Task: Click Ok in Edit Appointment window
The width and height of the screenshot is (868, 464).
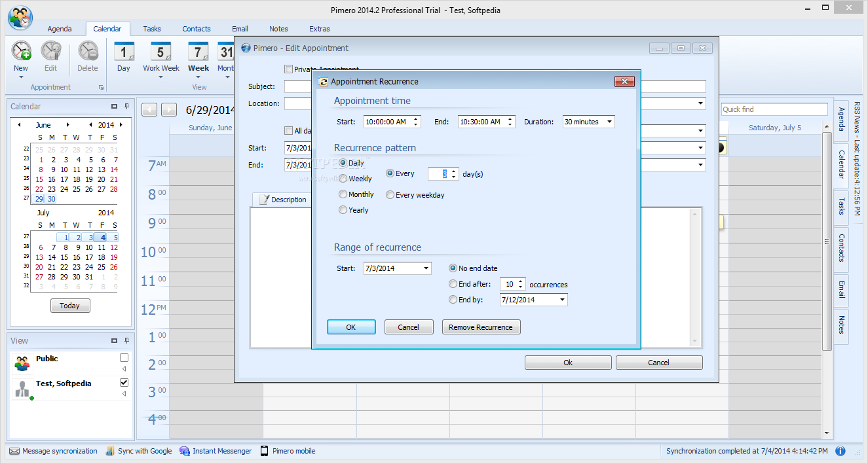Action: pyautogui.click(x=568, y=363)
